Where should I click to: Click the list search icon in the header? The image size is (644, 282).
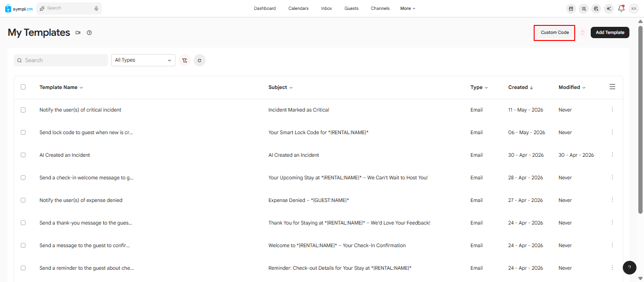(584, 8)
